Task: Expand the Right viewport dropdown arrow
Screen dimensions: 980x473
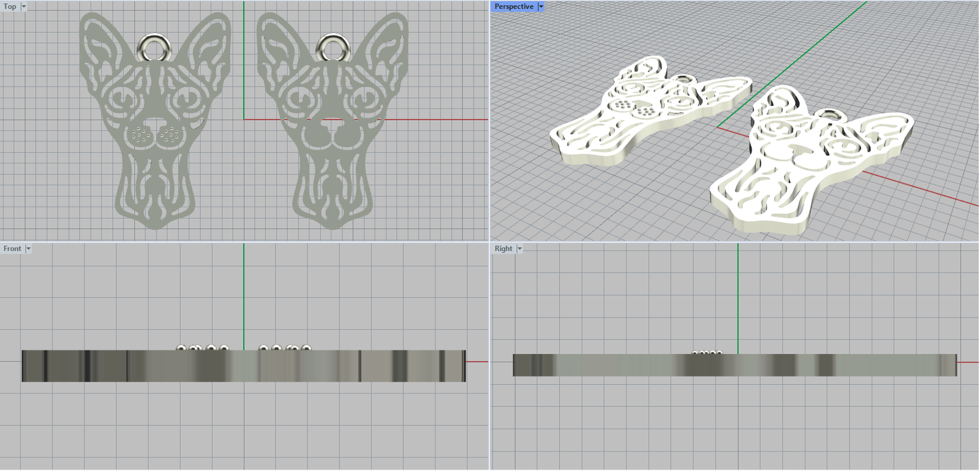Action: point(519,249)
